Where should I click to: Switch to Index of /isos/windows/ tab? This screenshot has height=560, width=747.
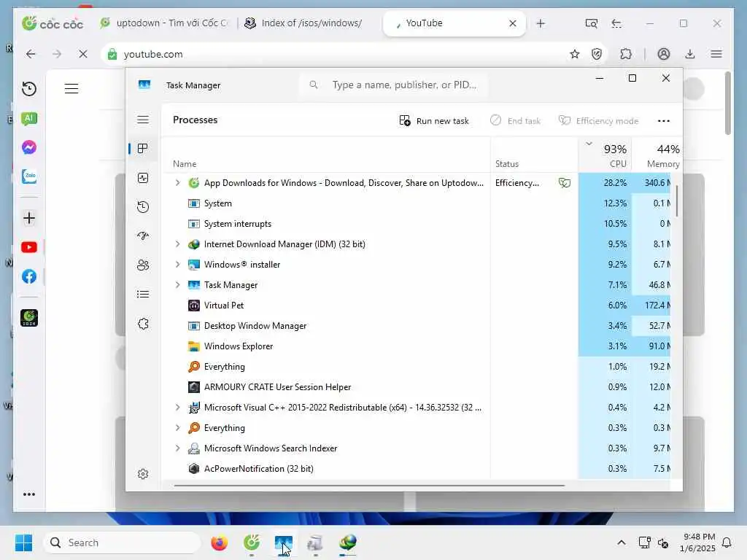coord(303,23)
